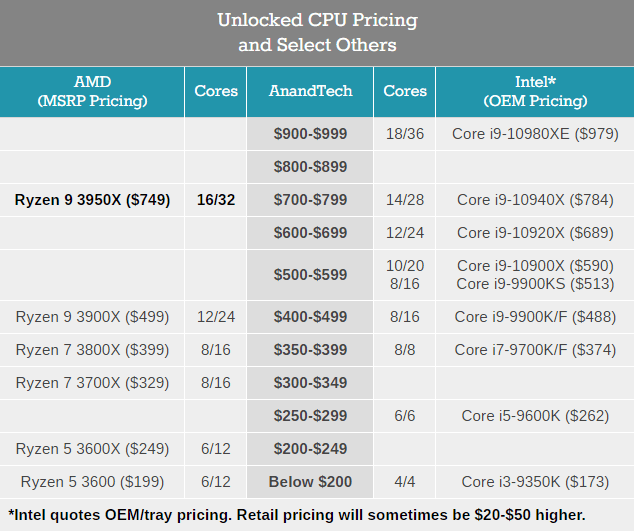Click the Ryzen 7 3700X ($329) cell
This screenshot has height=531, width=634.
click(92, 383)
